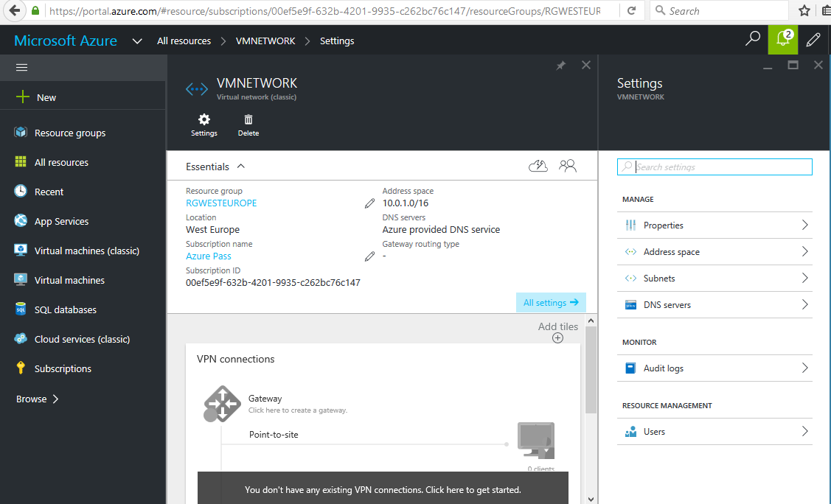The height and width of the screenshot is (504, 831).
Task: Click the browser address bar URL
Action: click(x=324, y=10)
